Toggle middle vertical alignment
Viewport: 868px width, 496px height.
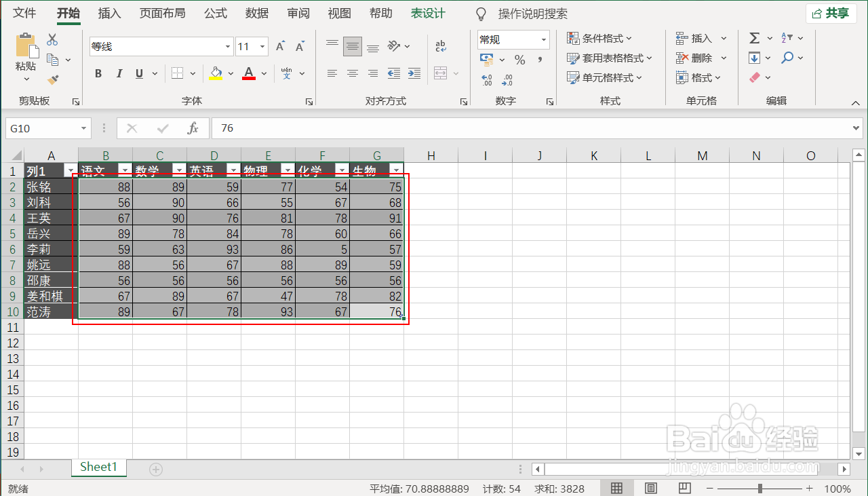[x=353, y=45]
